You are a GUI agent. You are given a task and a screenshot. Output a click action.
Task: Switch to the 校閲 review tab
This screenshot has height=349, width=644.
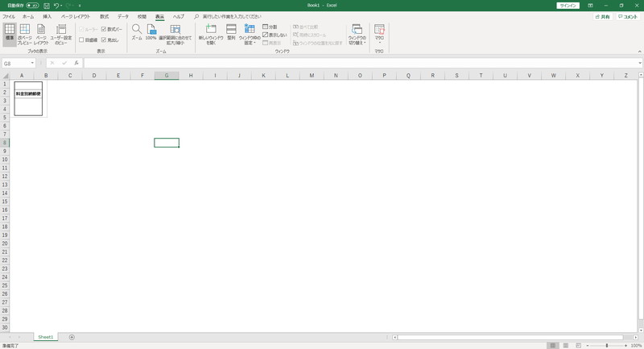click(x=142, y=16)
